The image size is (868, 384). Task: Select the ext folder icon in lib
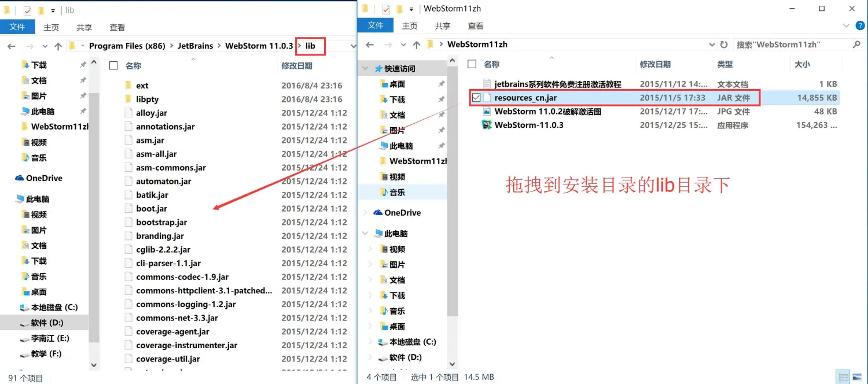tap(128, 86)
